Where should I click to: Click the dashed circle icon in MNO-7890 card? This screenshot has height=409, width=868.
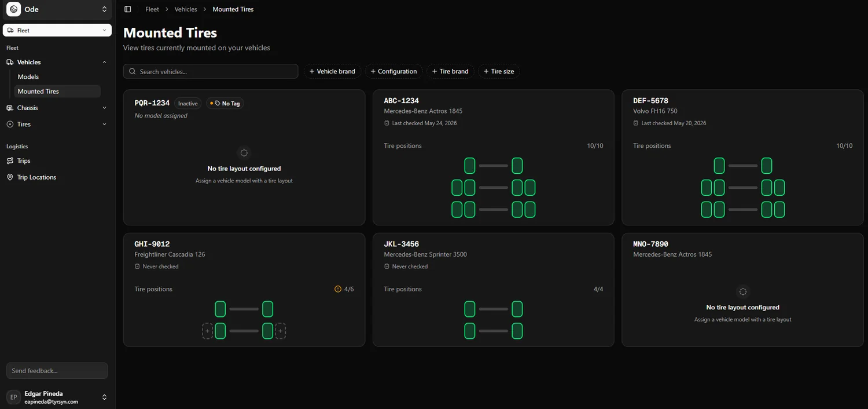tap(743, 291)
